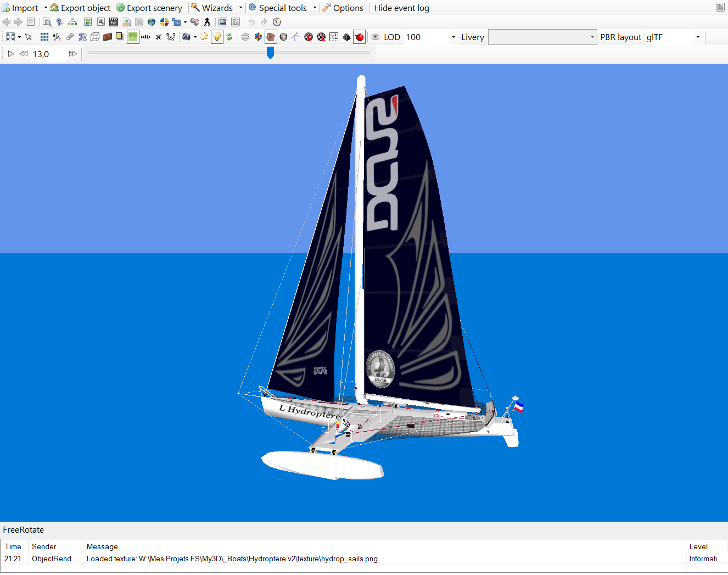Image resolution: width=728 pixels, height=575 pixels.
Task: Open Options
Action: point(343,8)
